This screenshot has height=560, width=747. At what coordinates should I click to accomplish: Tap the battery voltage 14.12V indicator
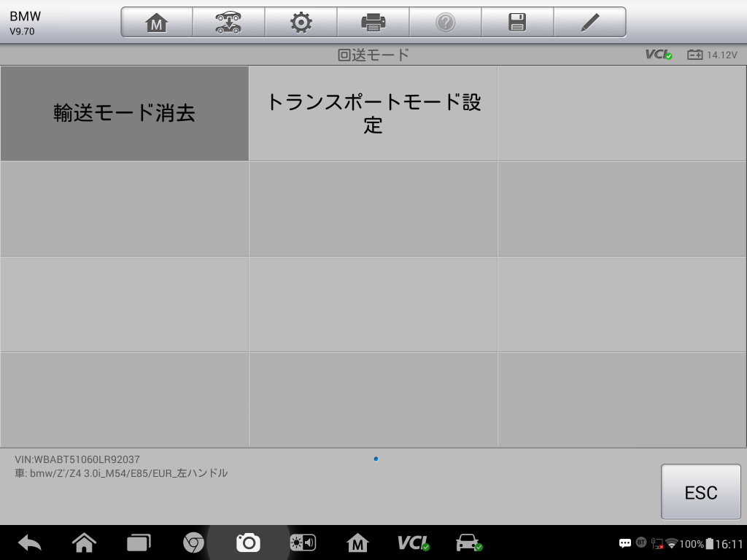[x=712, y=55]
